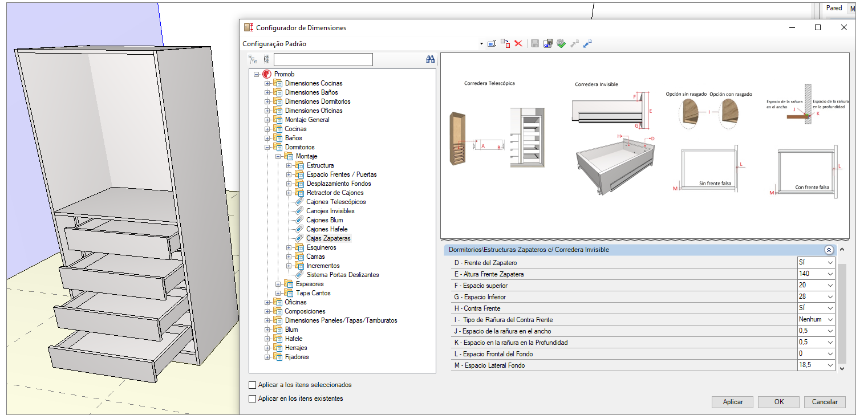Click the properties scroll down arrow
The height and width of the screenshot is (419, 868).
click(x=842, y=368)
